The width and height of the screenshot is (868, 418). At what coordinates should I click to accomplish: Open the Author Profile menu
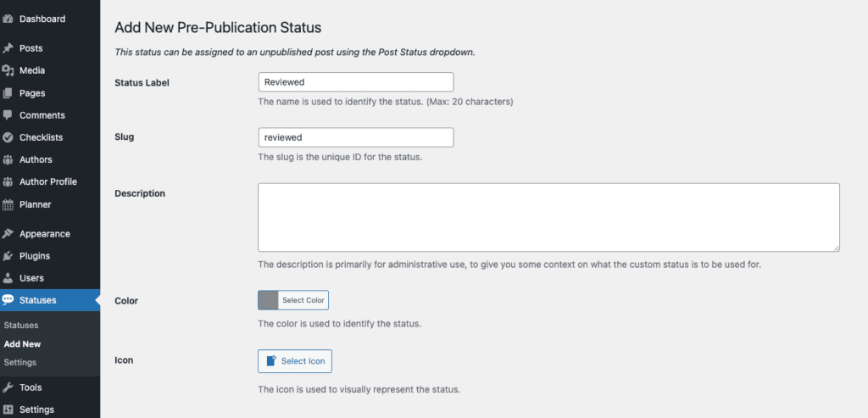[x=47, y=181]
